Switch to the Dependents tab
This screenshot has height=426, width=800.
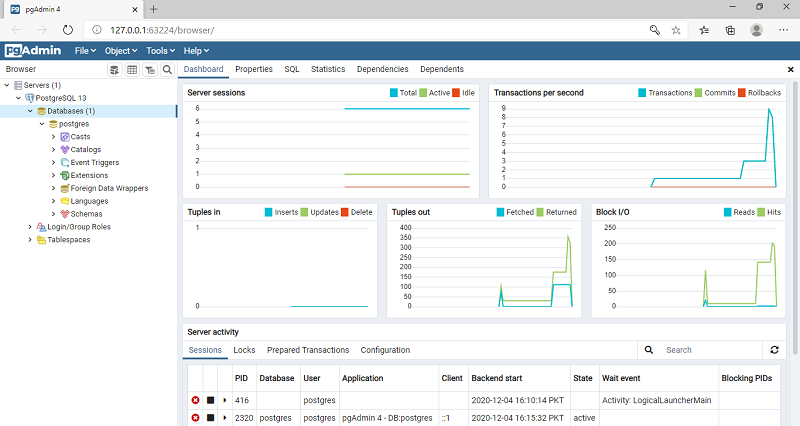tap(442, 69)
